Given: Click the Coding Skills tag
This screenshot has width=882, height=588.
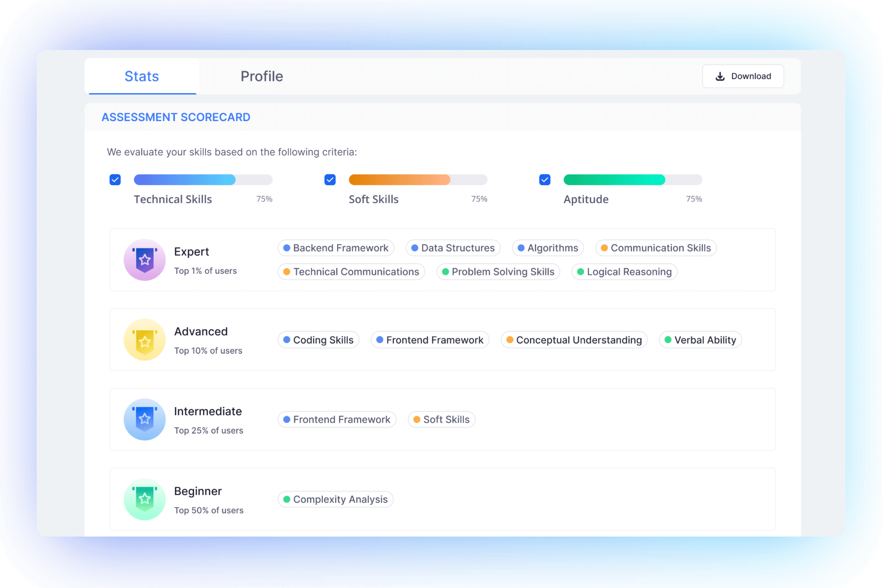Looking at the screenshot, I should tap(318, 340).
